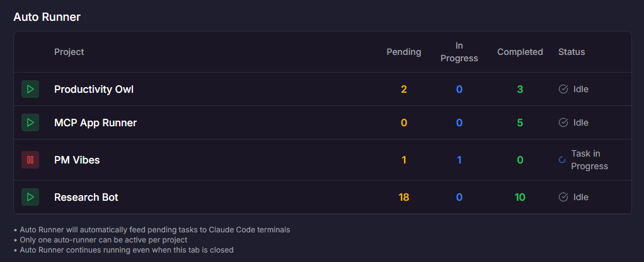Click the Idle check icon for Research Bot

pyautogui.click(x=563, y=197)
